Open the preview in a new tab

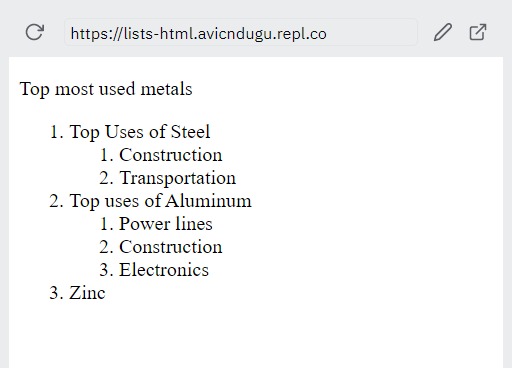[x=478, y=32]
